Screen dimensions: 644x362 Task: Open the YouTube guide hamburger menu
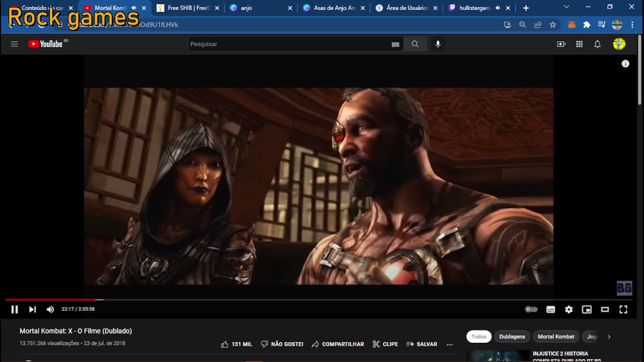(x=14, y=44)
